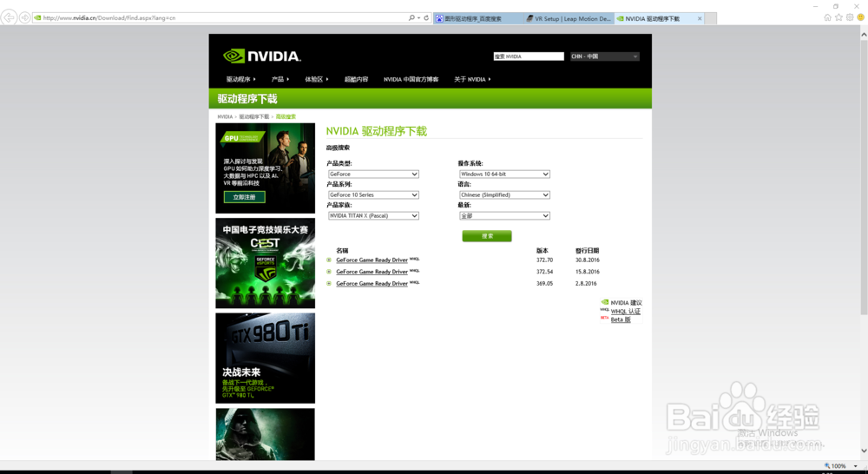This screenshot has width=868, height=474.
Task: Expand the 372.54 driver row plus icon
Action: point(329,272)
